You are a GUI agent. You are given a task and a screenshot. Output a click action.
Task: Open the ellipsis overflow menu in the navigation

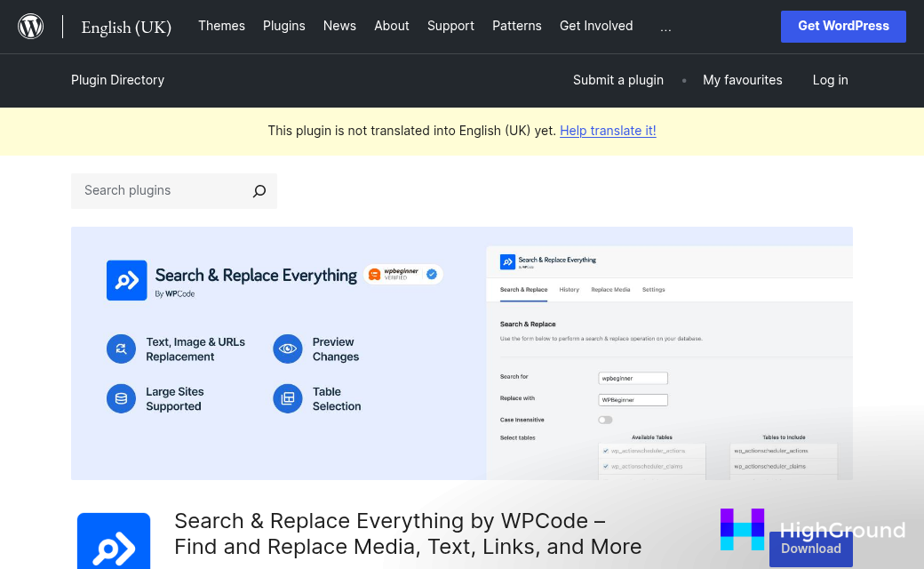coord(665,27)
